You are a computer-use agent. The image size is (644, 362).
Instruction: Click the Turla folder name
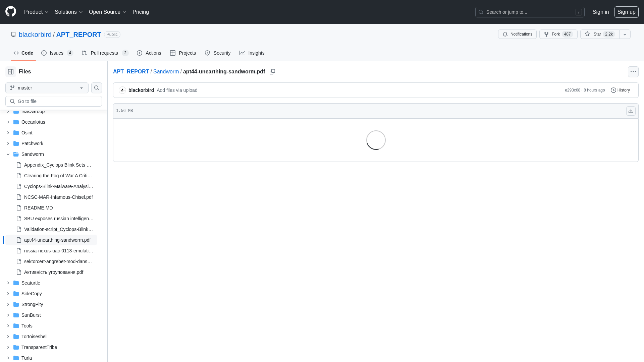26,358
